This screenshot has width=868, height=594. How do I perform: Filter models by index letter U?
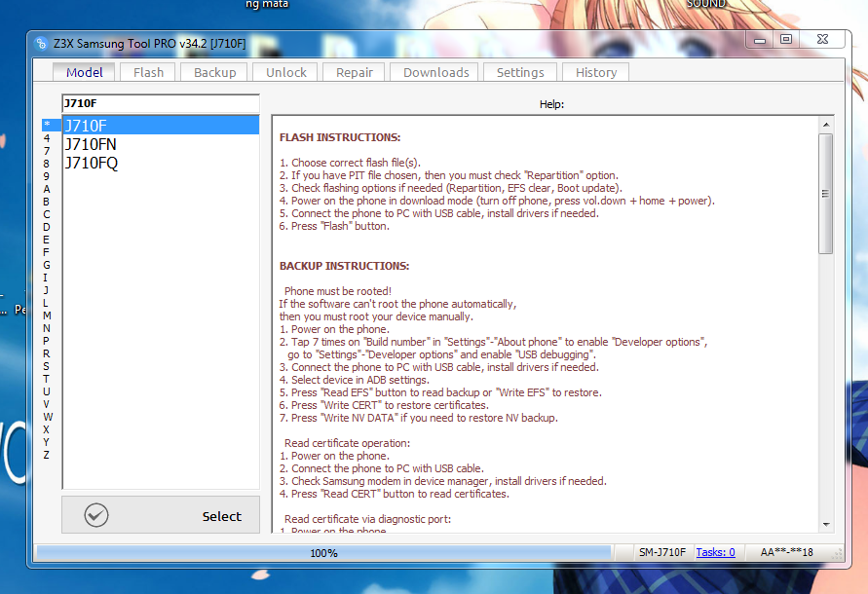[47, 391]
